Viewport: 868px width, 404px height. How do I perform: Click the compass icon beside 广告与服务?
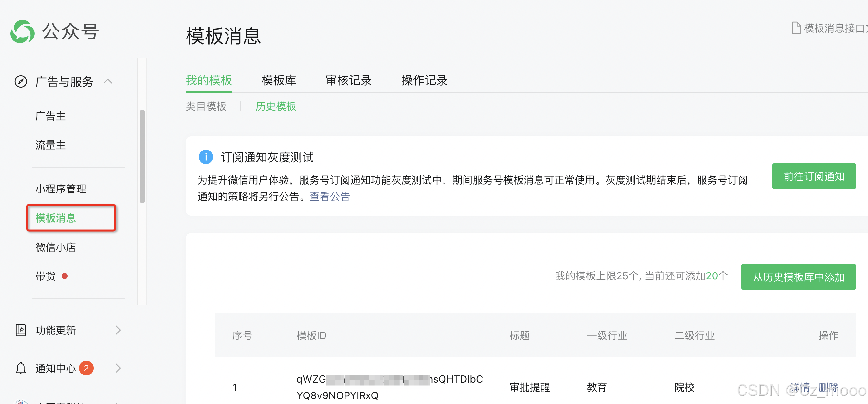(21, 82)
